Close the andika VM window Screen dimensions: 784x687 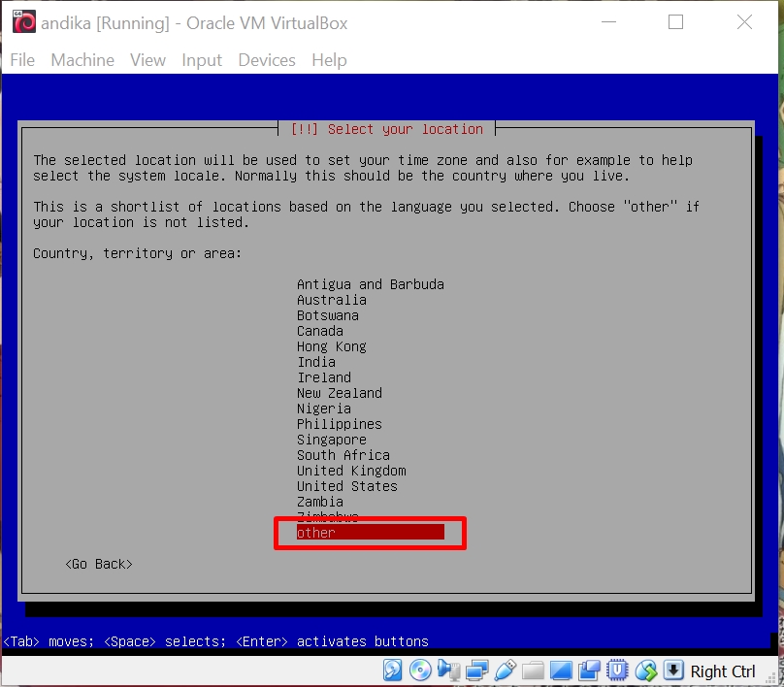[744, 22]
